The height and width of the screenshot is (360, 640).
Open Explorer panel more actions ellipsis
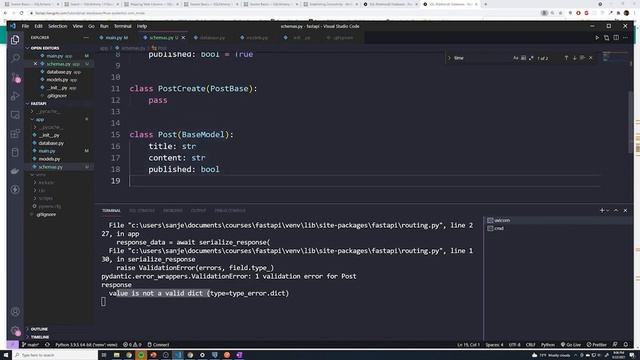point(86,38)
